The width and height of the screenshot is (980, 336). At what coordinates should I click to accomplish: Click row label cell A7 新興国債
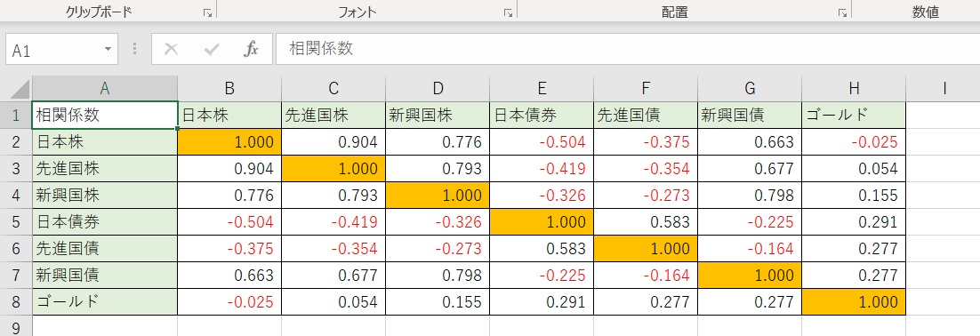pos(105,276)
